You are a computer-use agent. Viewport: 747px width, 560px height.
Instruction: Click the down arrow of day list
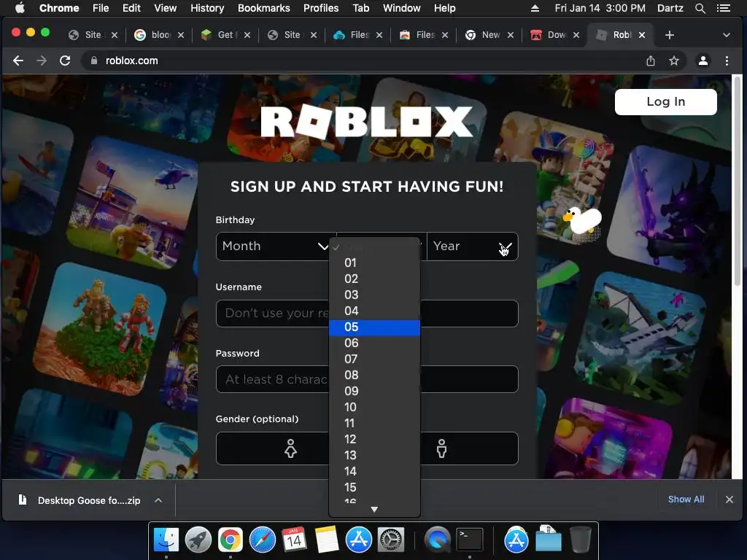tap(374, 510)
